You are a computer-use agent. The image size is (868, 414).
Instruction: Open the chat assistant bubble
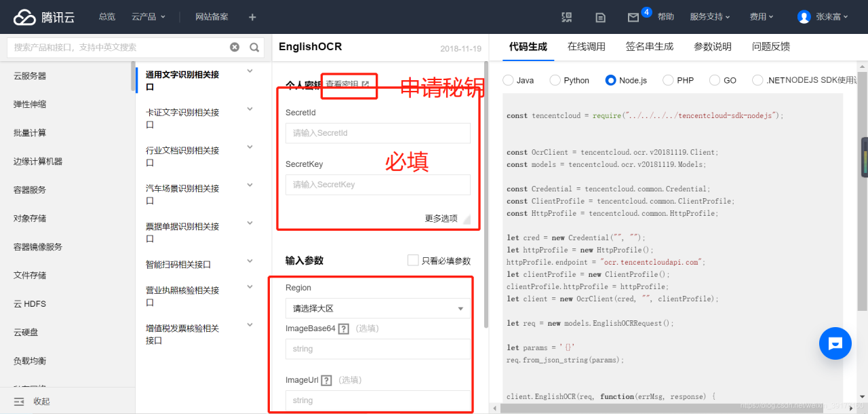pos(835,343)
